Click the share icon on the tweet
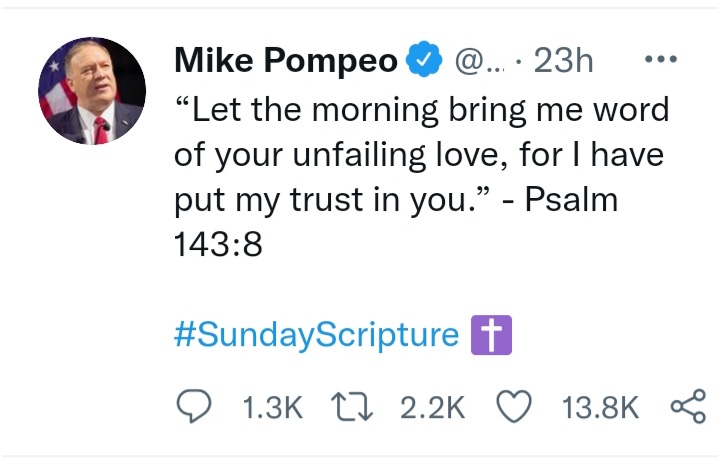 pyautogui.click(x=688, y=406)
